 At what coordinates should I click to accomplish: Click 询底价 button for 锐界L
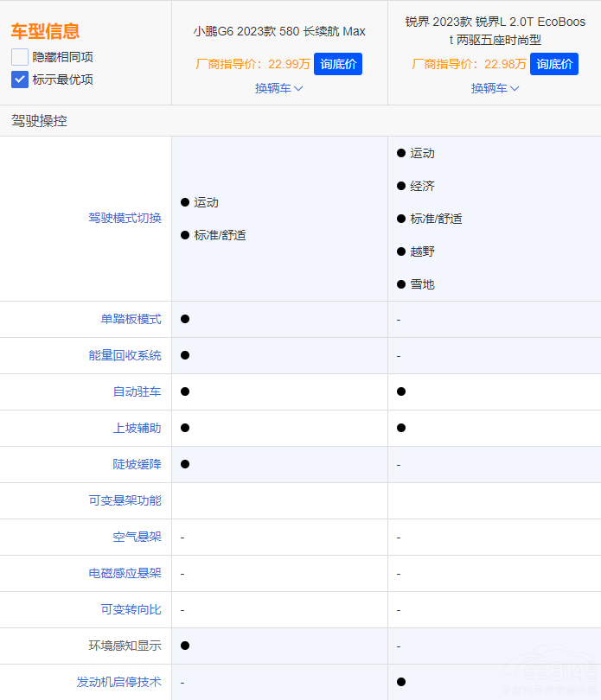coord(553,64)
